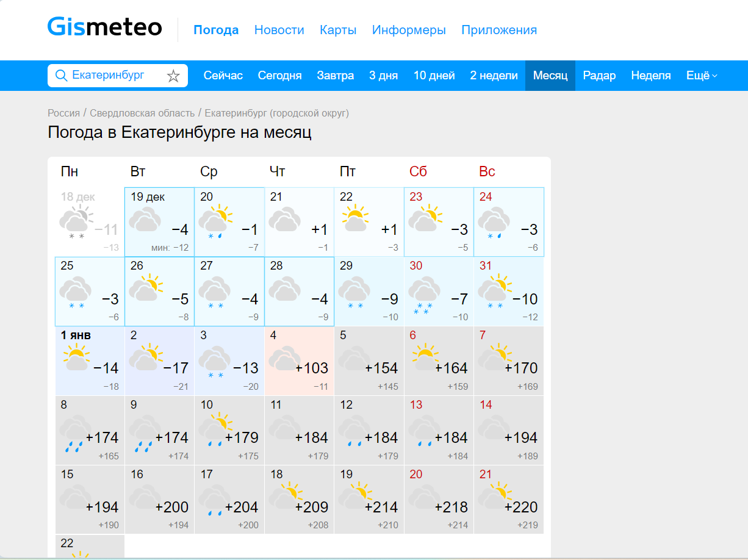Click the Сб weekday column header
This screenshot has width=748, height=560.
[x=418, y=171]
